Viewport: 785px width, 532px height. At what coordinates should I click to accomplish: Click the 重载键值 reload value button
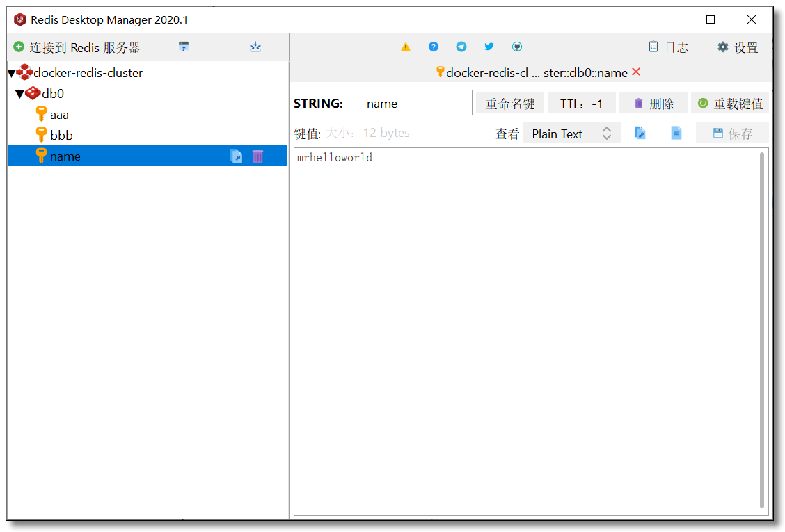[x=730, y=104]
